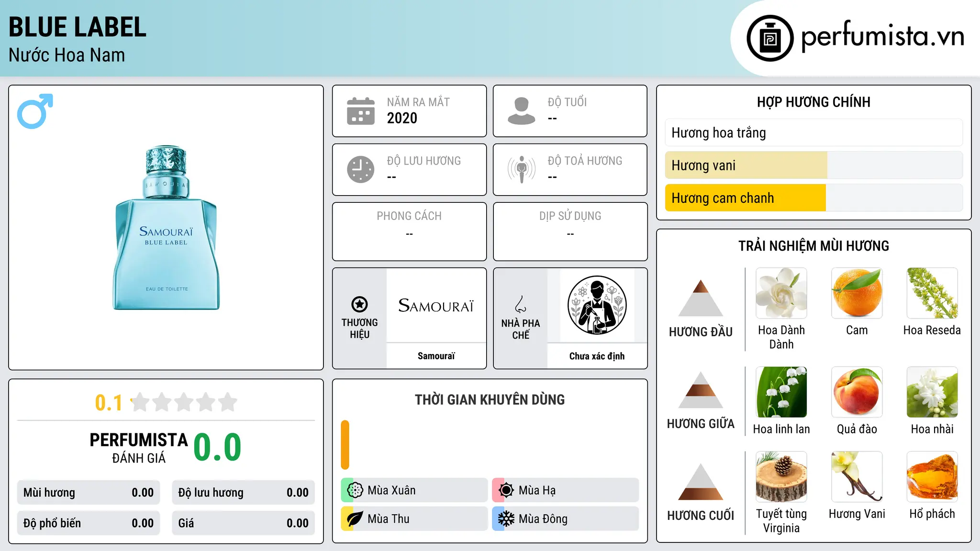The height and width of the screenshot is (551, 980).
Task: Click the orange recommended time bar
Action: pos(345,445)
